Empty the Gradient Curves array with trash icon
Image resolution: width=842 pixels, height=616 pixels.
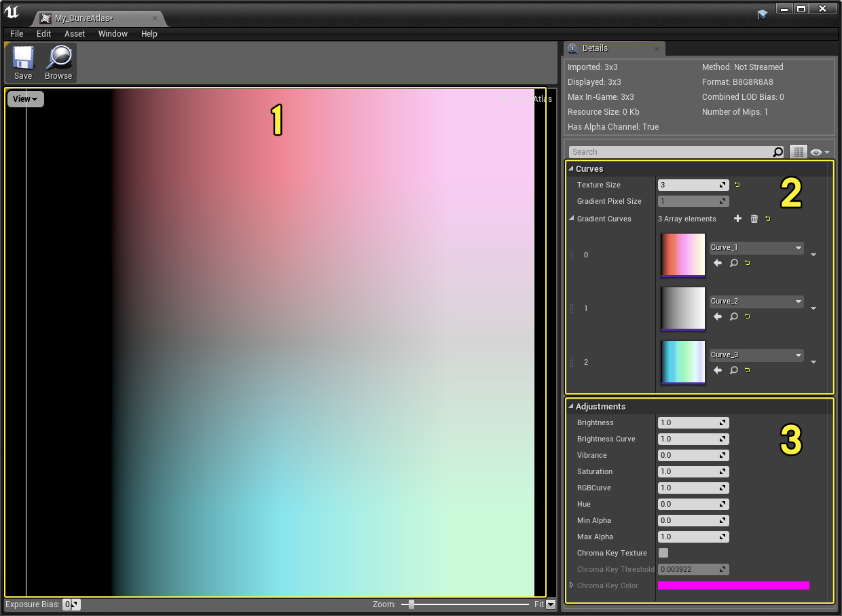[754, 219]
